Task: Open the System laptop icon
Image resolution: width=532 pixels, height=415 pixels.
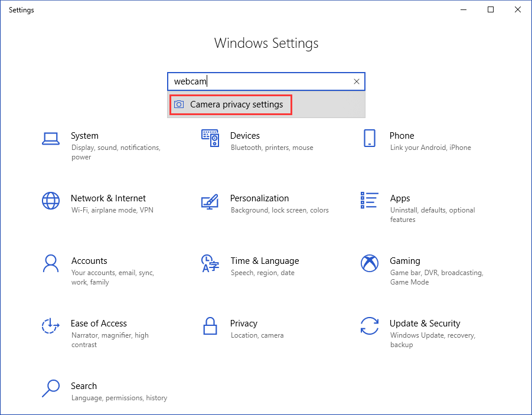Action: tap(51, 138)
